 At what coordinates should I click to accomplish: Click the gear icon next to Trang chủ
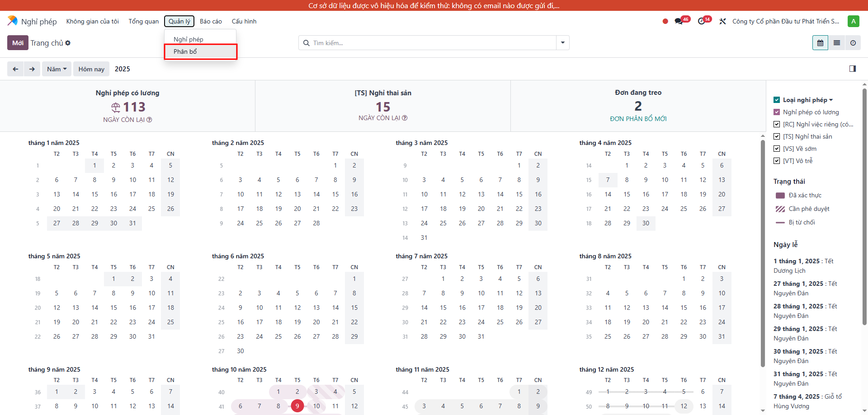point(68,43)
